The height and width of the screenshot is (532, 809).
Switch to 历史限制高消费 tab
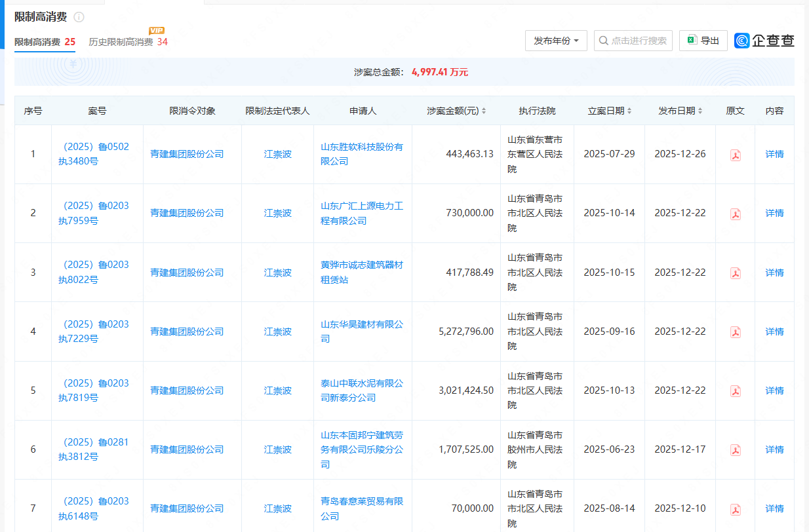click(x=128, y=42)
